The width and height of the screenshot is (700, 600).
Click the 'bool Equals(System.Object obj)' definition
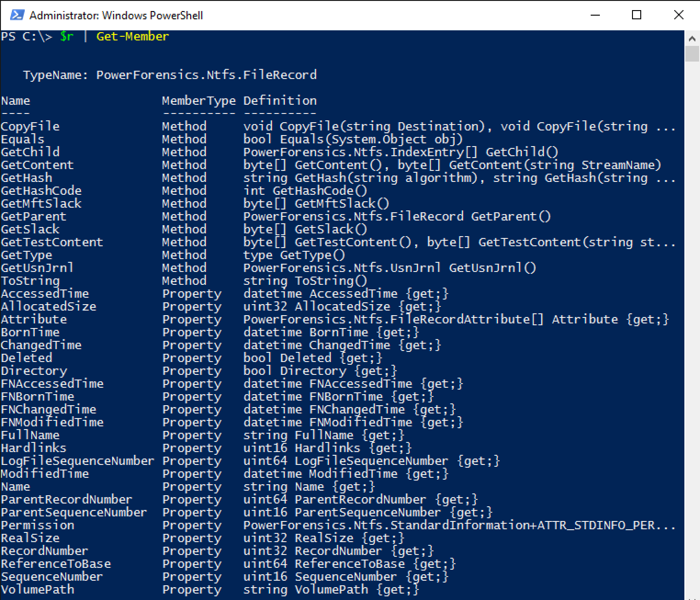click(x=353, y=139)
